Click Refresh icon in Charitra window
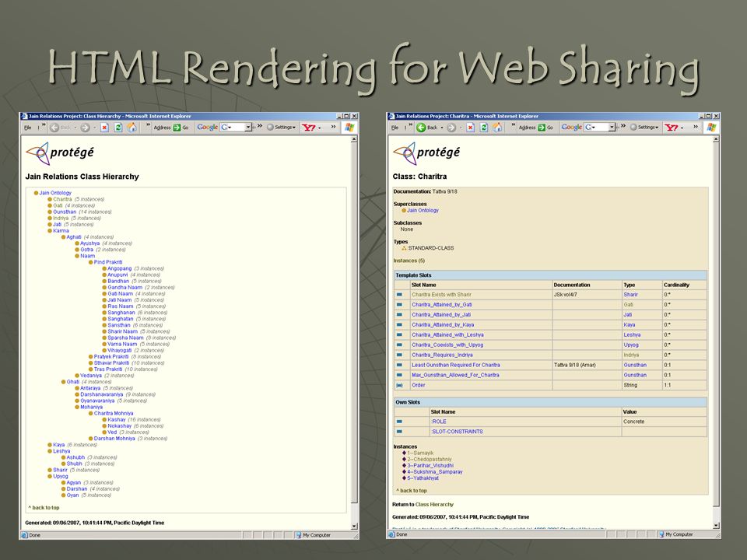The image size is (747, 560). tap(484, 128)
